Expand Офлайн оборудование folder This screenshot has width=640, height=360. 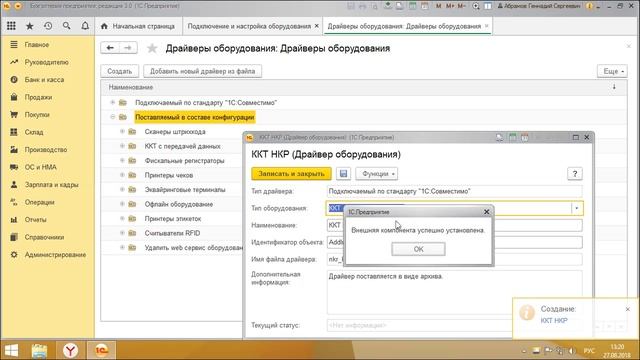122,204
